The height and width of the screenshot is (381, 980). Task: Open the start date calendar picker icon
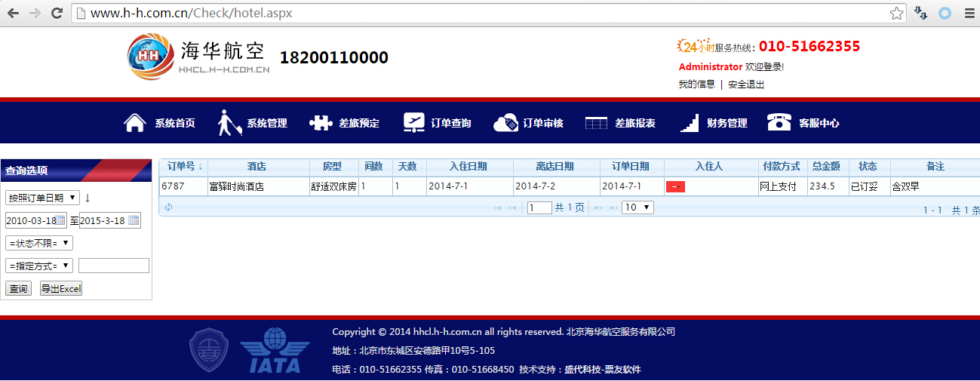point(61,220)
